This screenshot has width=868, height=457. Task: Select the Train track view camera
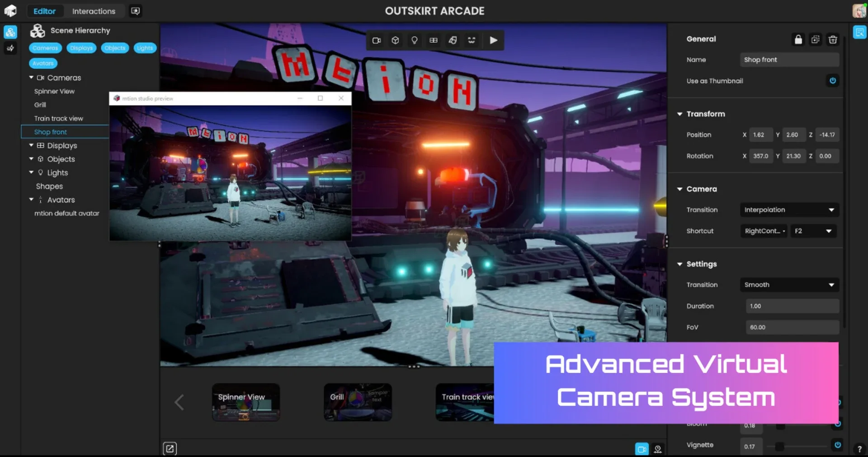click(x=58, y=118)
